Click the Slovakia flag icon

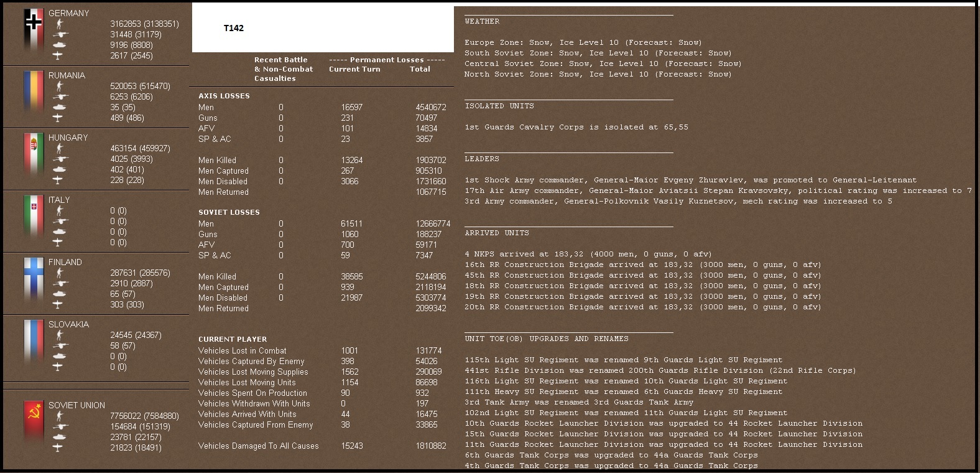tap(34, 342)
